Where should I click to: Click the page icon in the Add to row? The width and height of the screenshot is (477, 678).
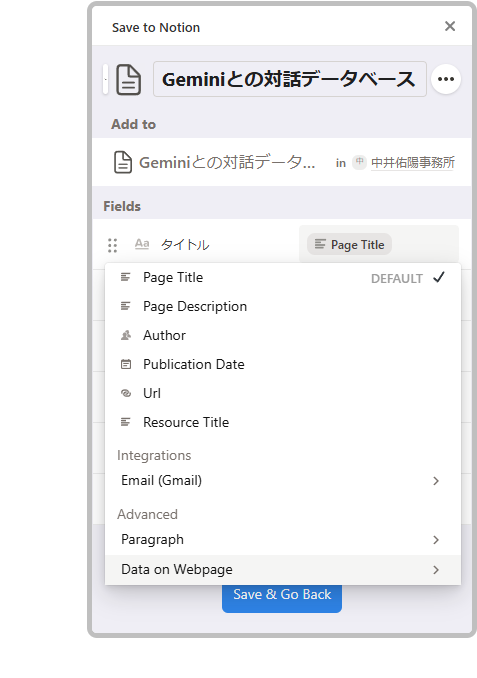pyautogui.click(x=123, y=163)
